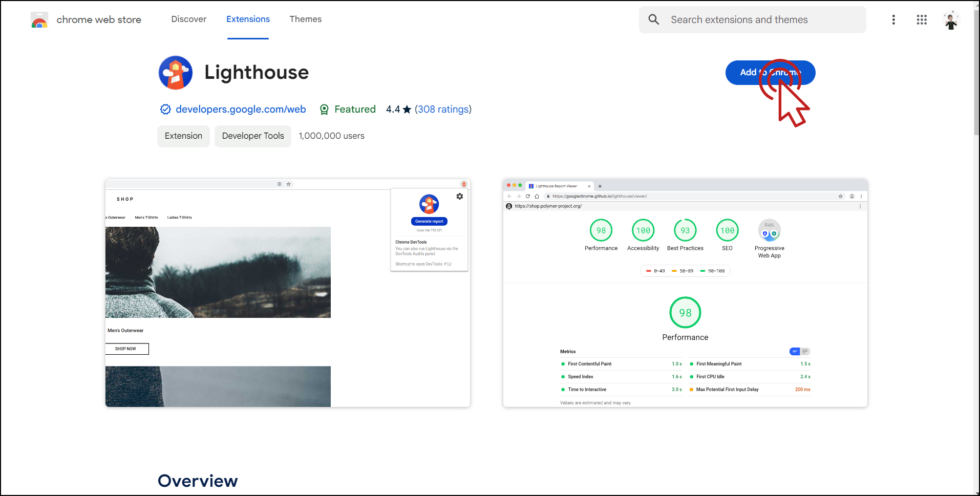This screenshot has width=980, height=496.
Task: Open the Discover tab
Action: (x=189, y=19)
